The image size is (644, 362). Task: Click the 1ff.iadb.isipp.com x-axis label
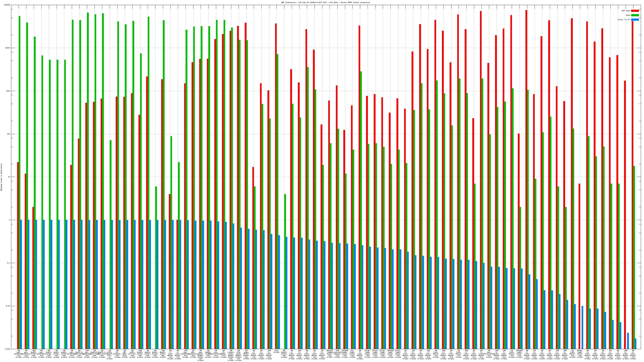click(352, 354)
